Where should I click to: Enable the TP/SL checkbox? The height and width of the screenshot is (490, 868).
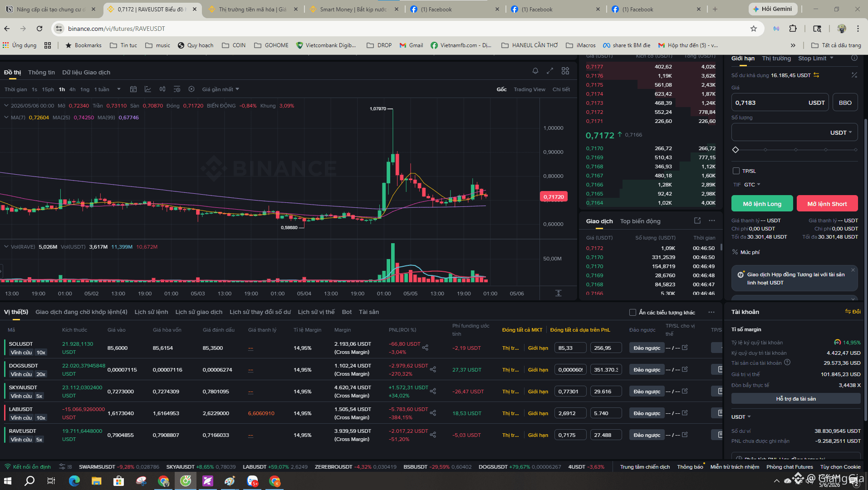tap(736, 171)
